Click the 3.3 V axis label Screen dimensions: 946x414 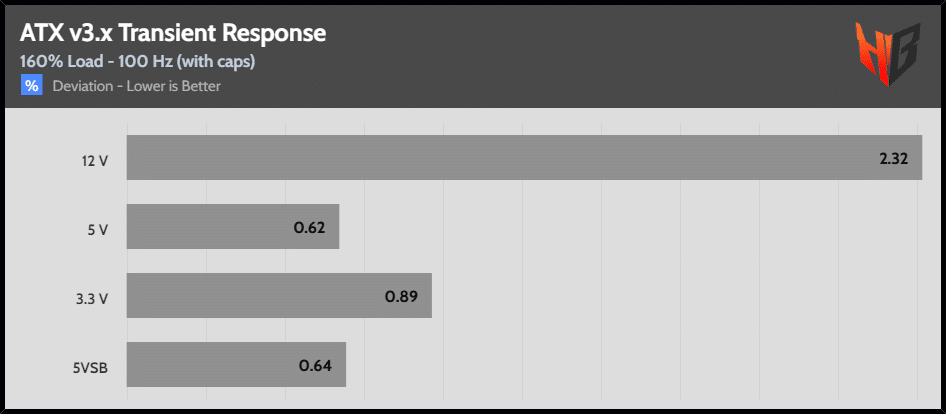coord(93,298)
